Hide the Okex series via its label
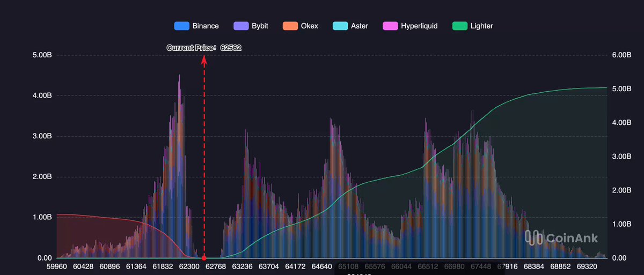The width and height of the screenshot is (644, 275). coord(309,26)
